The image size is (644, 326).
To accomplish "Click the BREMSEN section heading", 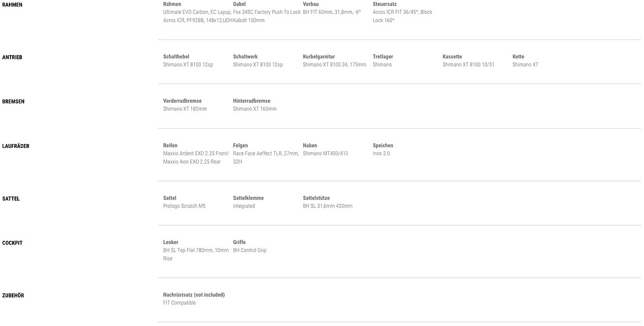I will click(x=13, y=102).
